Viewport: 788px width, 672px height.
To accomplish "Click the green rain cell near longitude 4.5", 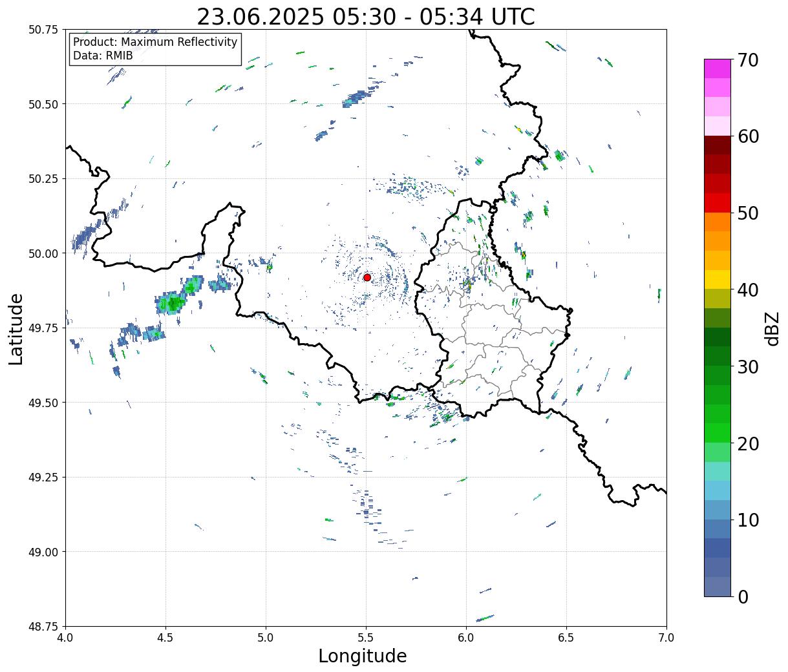I will [x=173, y=302].
